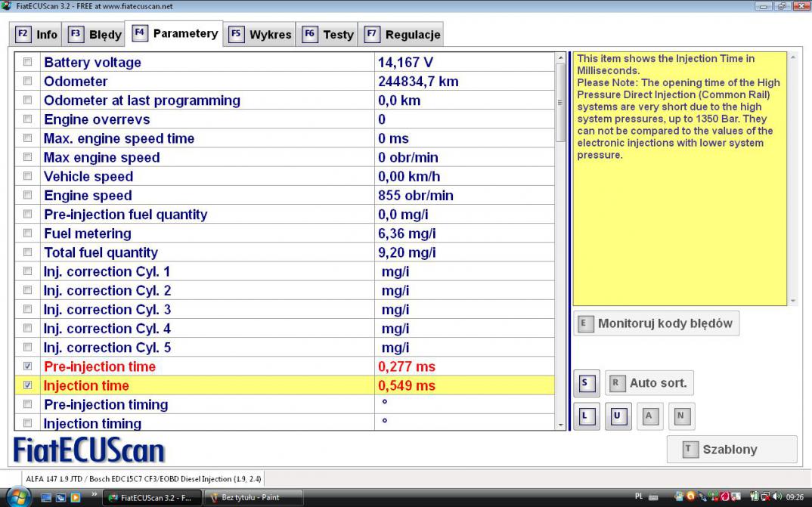Click the volume icon in system tray

pyautogui.click(x=776, y=498)
